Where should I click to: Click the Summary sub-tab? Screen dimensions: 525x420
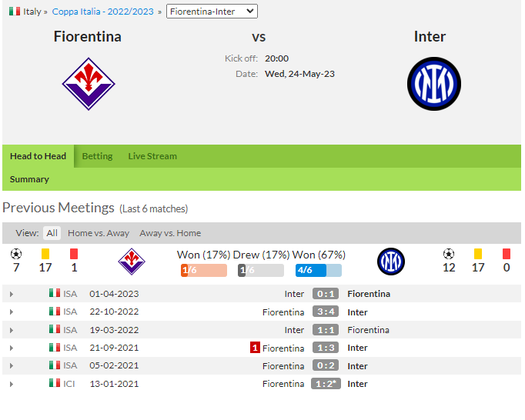pos(29,179)
